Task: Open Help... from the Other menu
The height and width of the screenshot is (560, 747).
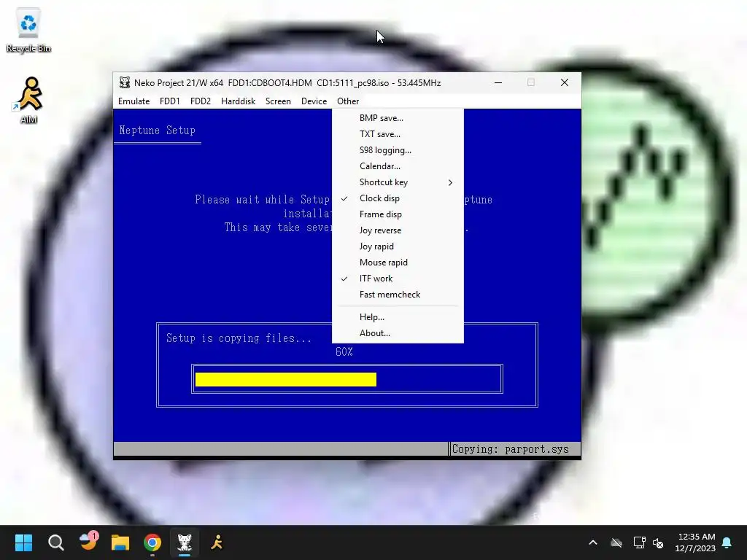Action: [398, 317]
